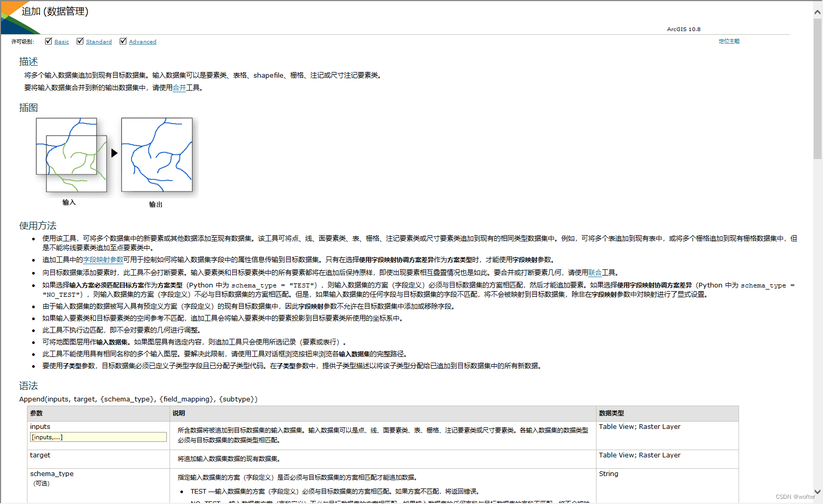Screen dimensions: 823x504
Task: Open the 字段映射参数 link
Action: pos(103,260)
